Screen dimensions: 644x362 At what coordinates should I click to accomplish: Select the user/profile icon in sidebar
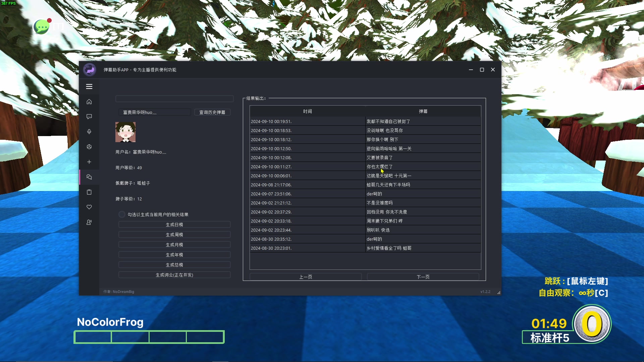89,222
